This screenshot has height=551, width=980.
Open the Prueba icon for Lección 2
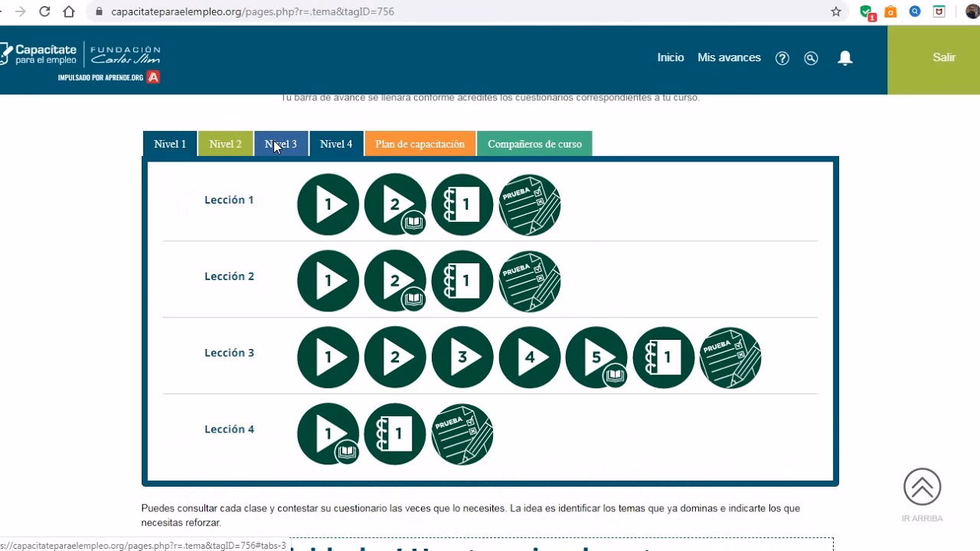coord(529,281)
